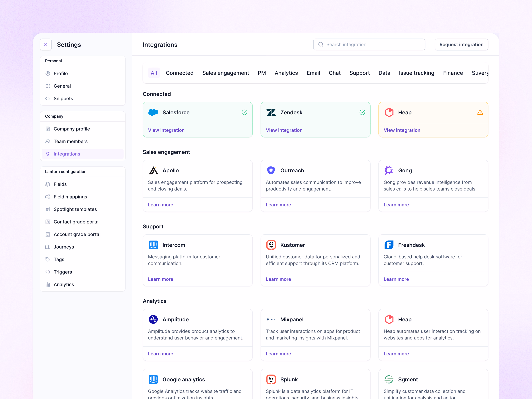532x399 pixels.
Task: Open View integration for Zendesk
Action: click(x=284, y=130)
